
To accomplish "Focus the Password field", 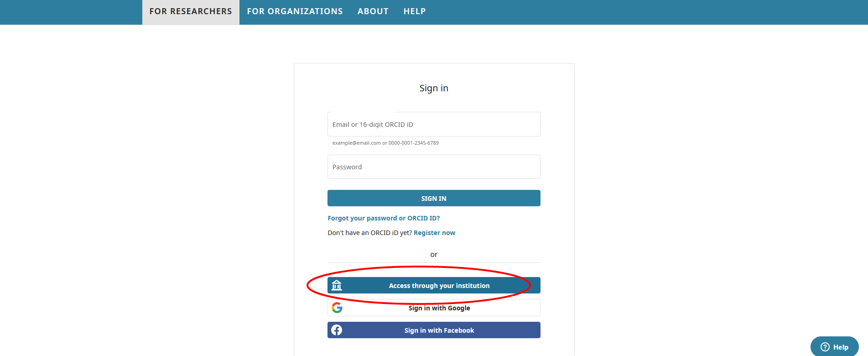I will pyautogui.click(x=434, y=167).
